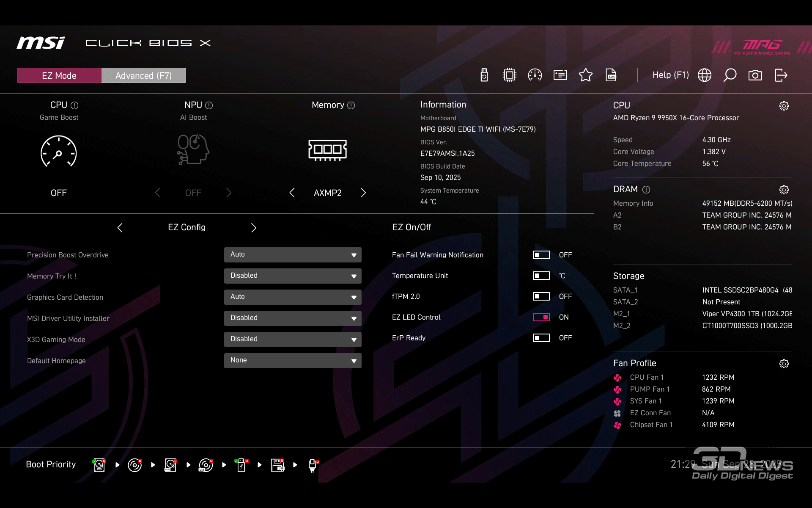
Task: Expand the X3D Gaming Mode dropdown
Action: pyautogui.click(x=293, y=340)
